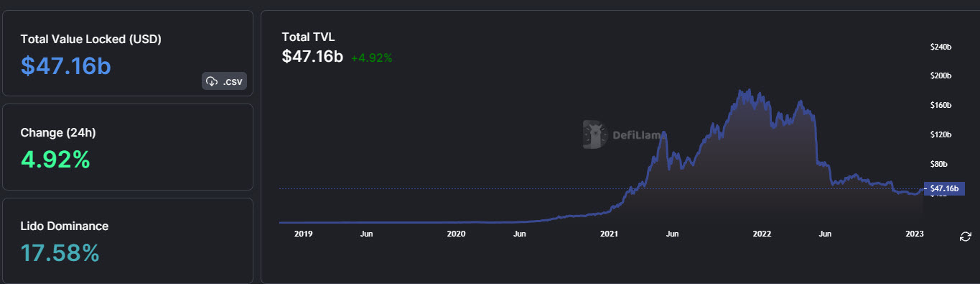980x284 pixels.
Task: Click the $200b y-axis label
Action: 941,75
